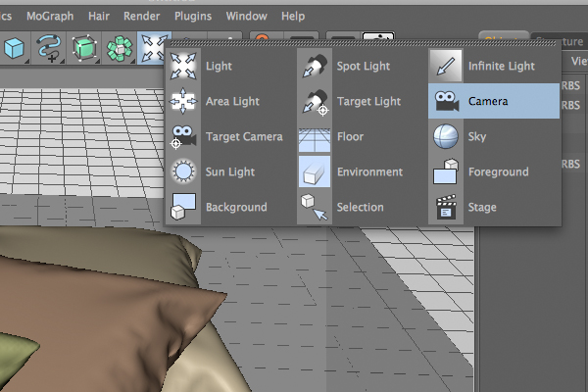Screen dimensions: 588x392
Task: Click the Light menu label
Action: pos(219,67)
